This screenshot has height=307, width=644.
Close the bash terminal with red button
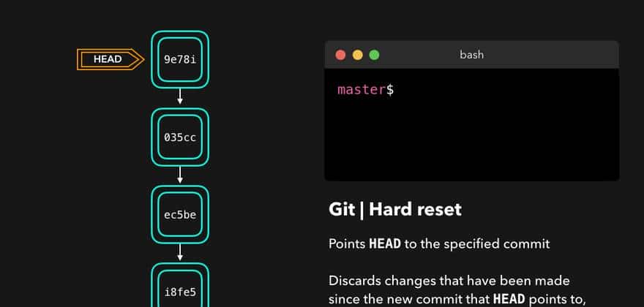340,55
